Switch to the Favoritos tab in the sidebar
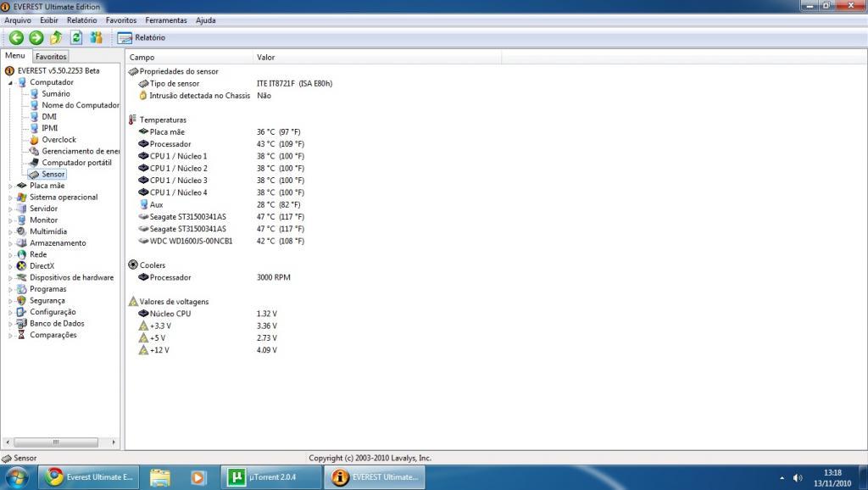This screenshot has height=490, width=868. click(x=51, y=57)
